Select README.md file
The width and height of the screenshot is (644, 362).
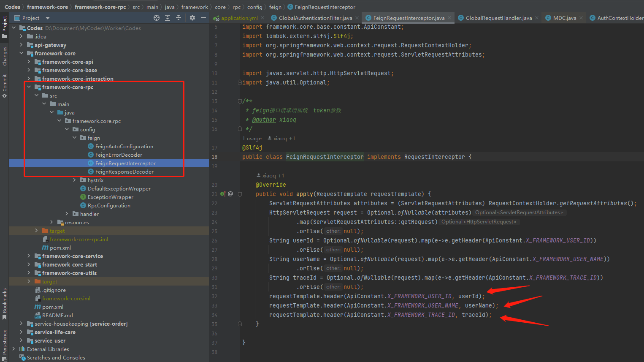click(57, 316)
